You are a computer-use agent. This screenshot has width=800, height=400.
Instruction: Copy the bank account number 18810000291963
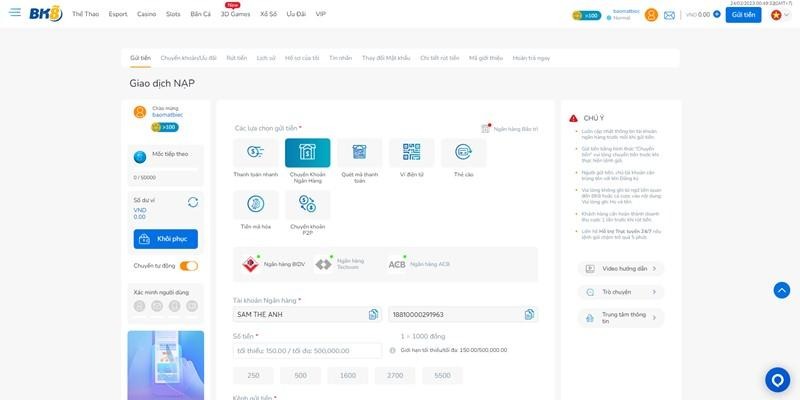pos(529,314)
